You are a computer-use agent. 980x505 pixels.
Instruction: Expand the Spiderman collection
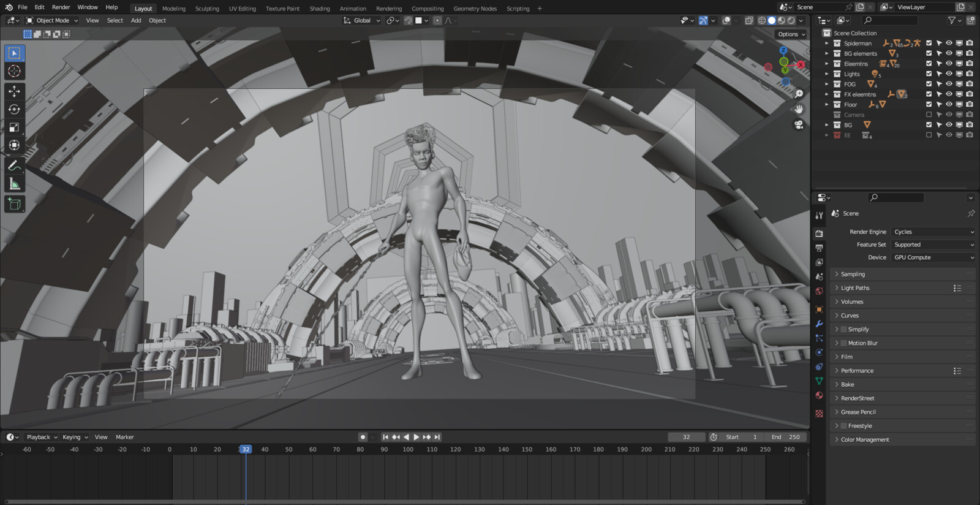pyautogui.click(x=826, y=44)
